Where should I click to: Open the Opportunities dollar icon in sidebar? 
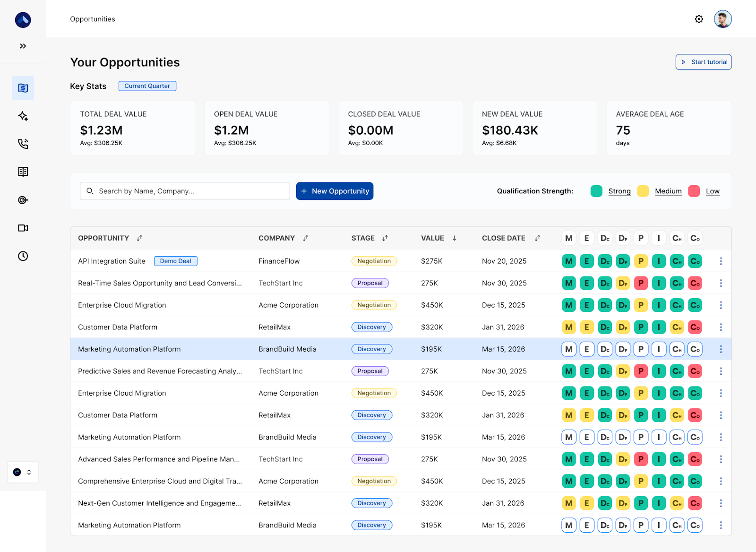[x=23, y=88]
